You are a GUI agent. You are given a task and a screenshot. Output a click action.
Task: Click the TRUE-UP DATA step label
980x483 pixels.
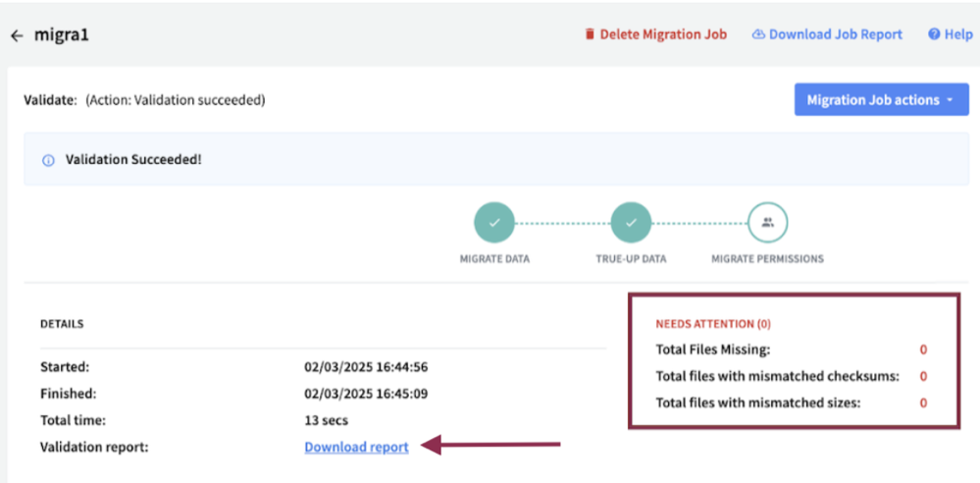631,259
